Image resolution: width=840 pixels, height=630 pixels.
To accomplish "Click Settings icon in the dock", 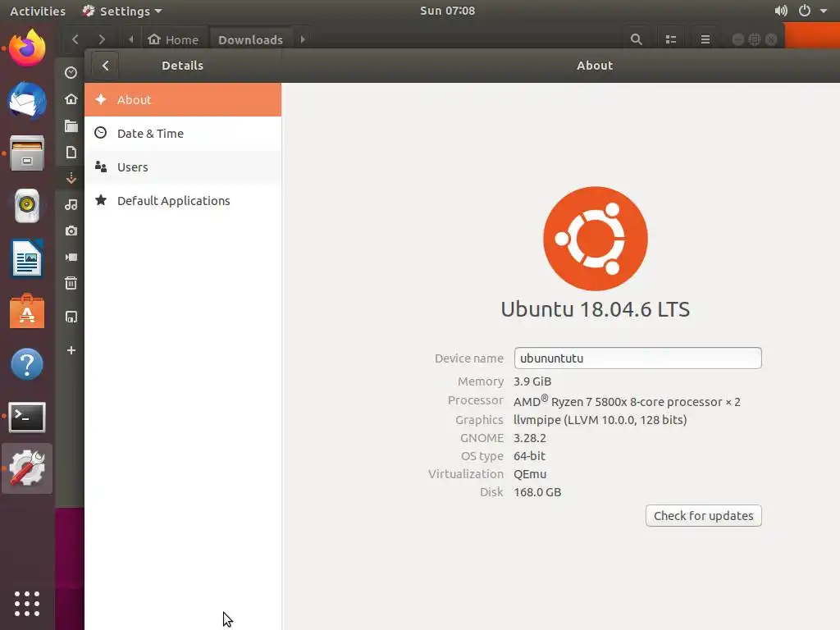I will [x=27, y=468].
